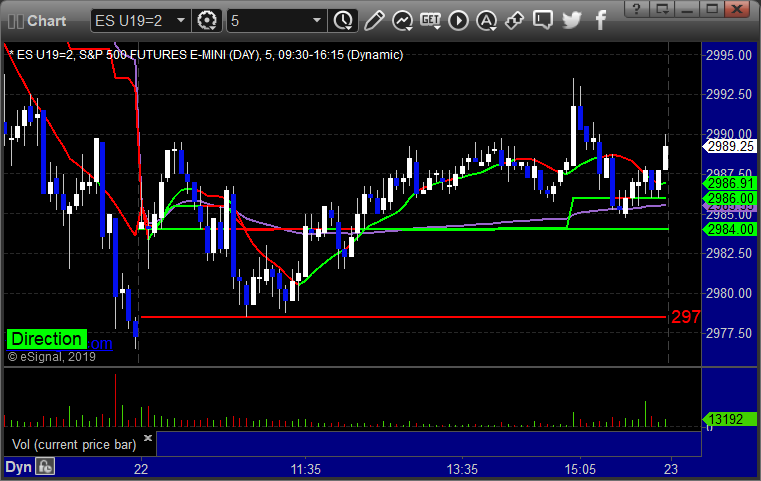
Task: Close the Vol study panel X
Action: coord(148,438)
